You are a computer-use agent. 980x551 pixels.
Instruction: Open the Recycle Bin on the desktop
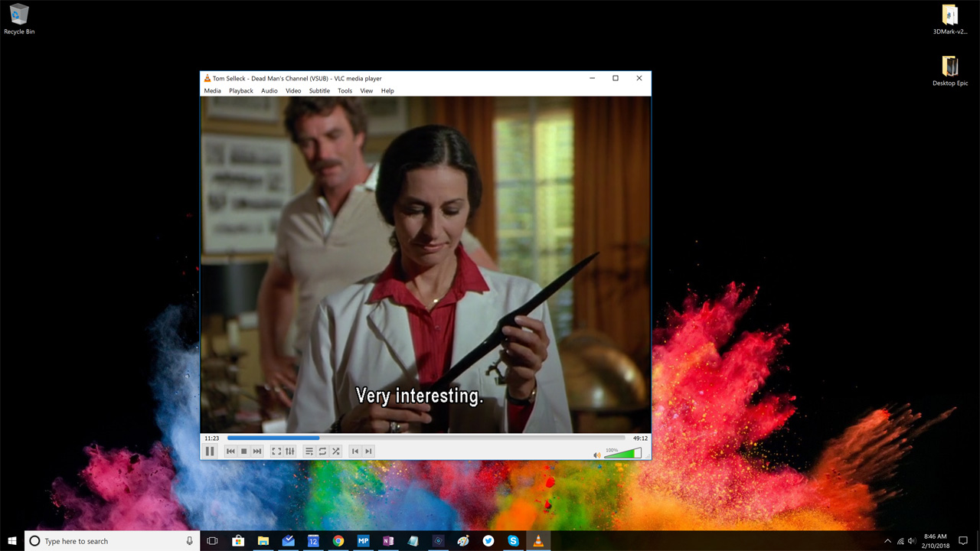pyautogui.click(x=18, y=14)
